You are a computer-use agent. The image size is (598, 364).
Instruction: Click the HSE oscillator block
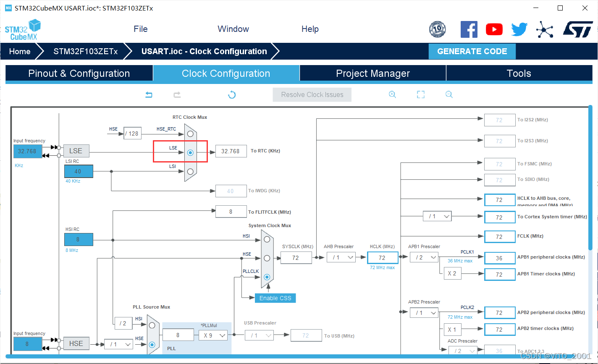76,343
